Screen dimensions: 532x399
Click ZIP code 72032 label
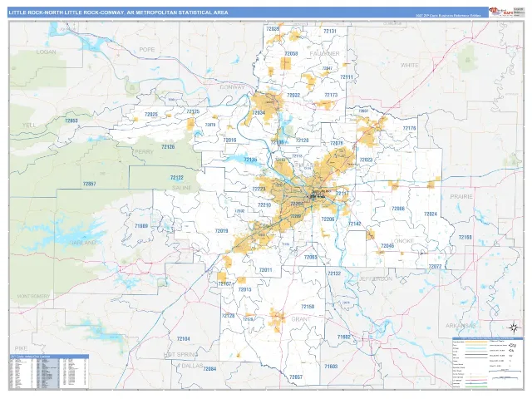tap(293, 96)
